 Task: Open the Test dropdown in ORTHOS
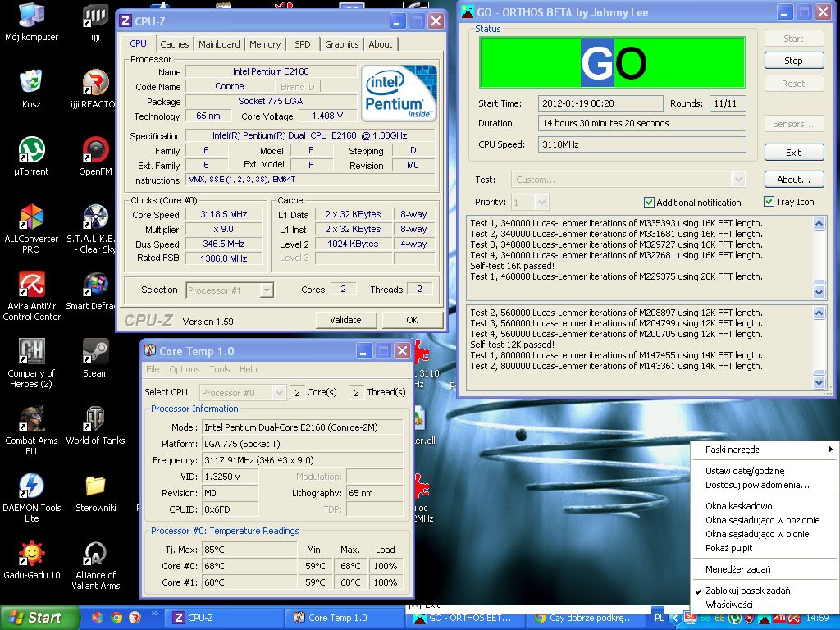click(x=628, y=180)
